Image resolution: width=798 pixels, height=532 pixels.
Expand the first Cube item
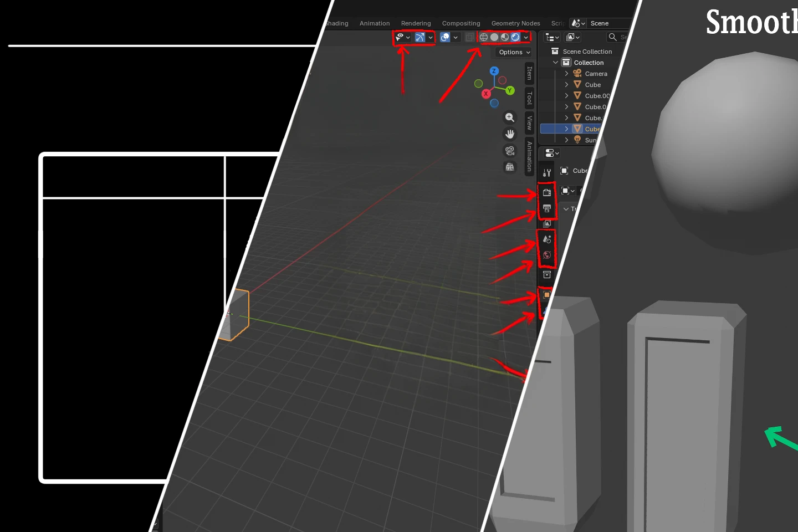(x=566, y=85)
